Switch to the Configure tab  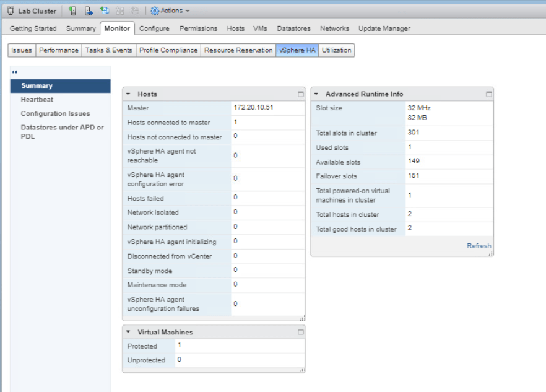click(154, 28)
